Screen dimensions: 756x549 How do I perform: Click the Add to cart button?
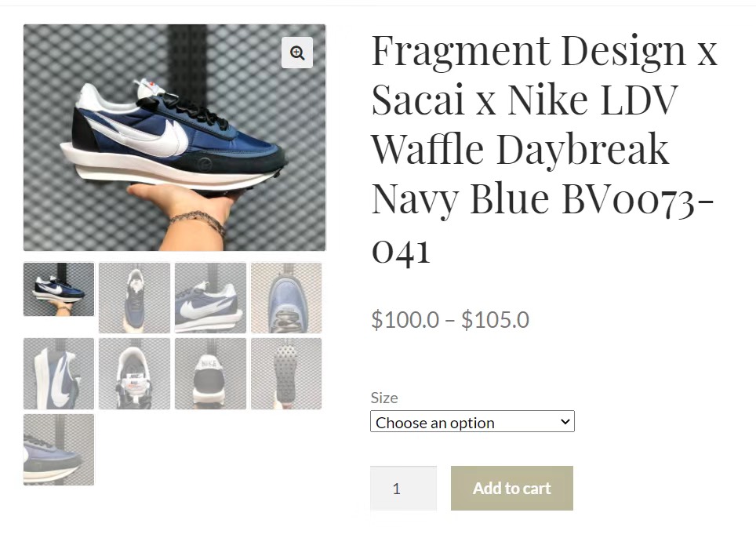(511, 487)
